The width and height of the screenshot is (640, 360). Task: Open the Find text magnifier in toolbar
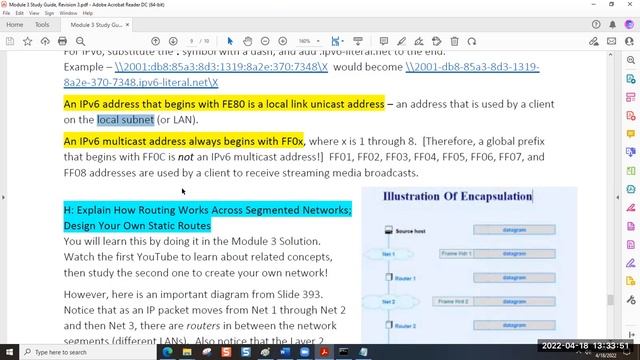coord(80,41)
